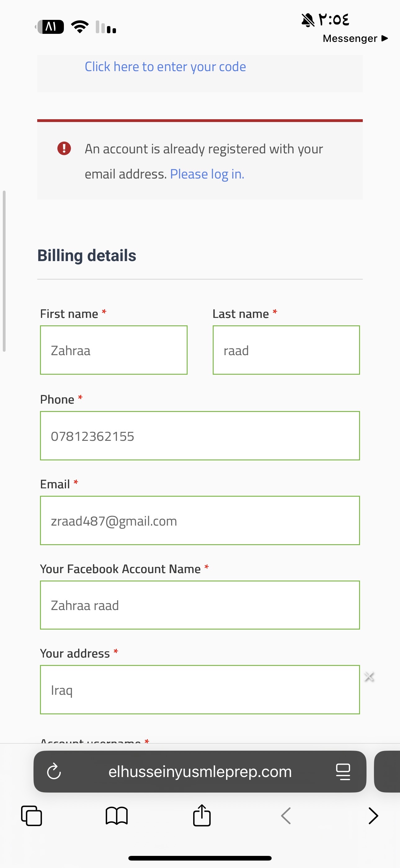The height and width of the screenshot is (868, 400).
Task: Open Safari page settings reader icon
Action: coord(343,772)
